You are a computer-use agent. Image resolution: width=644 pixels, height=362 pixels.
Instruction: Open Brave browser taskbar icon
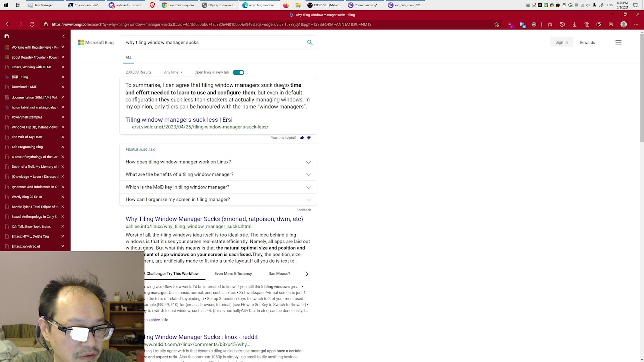152,5
